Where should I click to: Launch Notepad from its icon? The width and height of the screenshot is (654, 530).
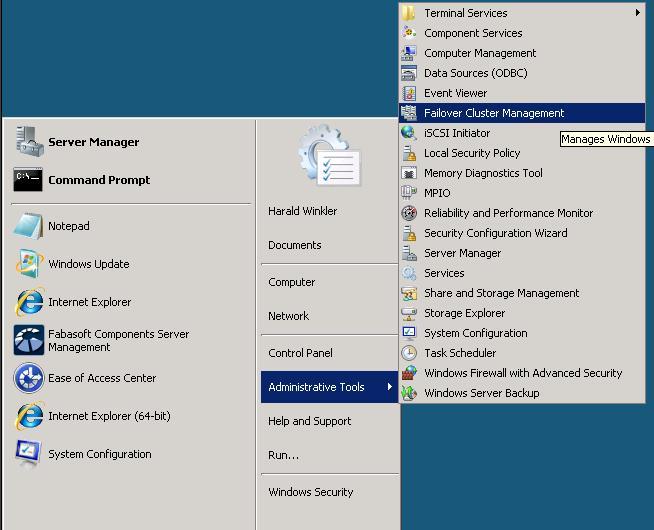[x=28, y=226]
